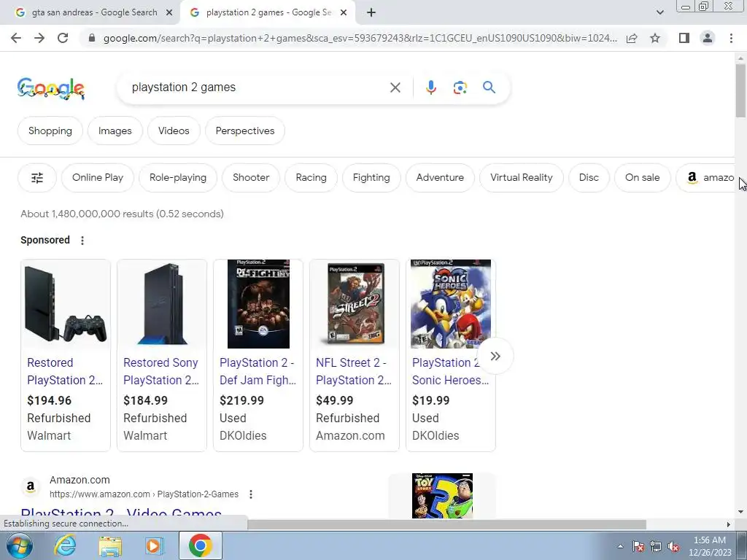This screenshot has width=747, height=560.
Task: Share this page icon in address bar
Action: click(632, 38)
